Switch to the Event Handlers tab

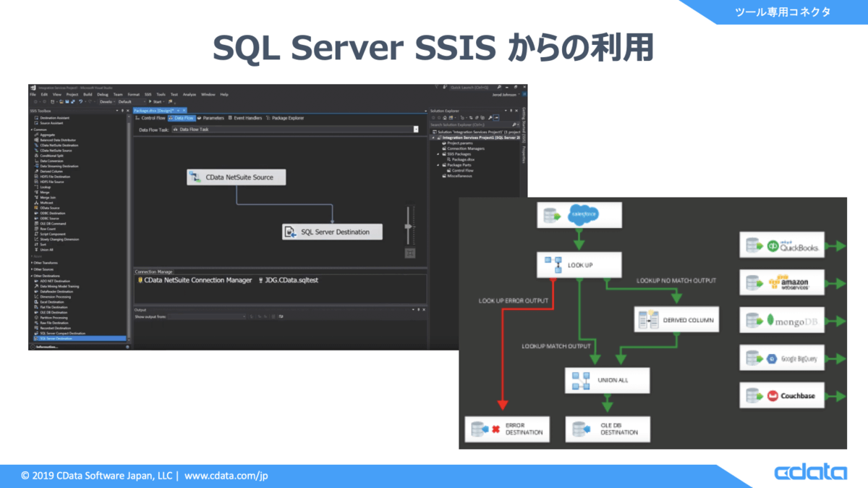(244, 117)
